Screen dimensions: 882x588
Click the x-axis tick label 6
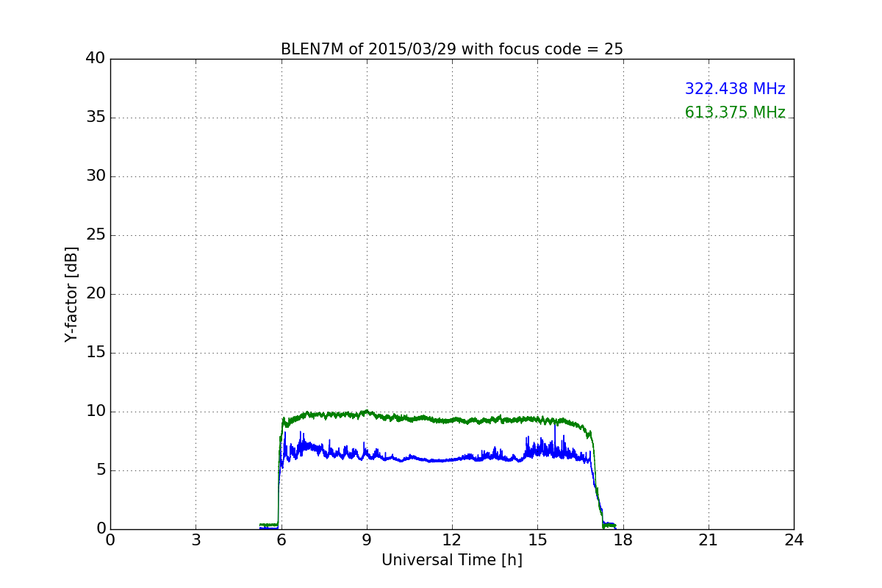coord(282,539)
